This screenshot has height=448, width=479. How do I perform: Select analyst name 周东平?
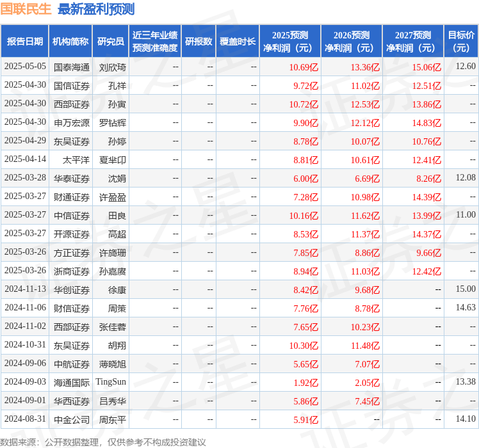(113, 420)
